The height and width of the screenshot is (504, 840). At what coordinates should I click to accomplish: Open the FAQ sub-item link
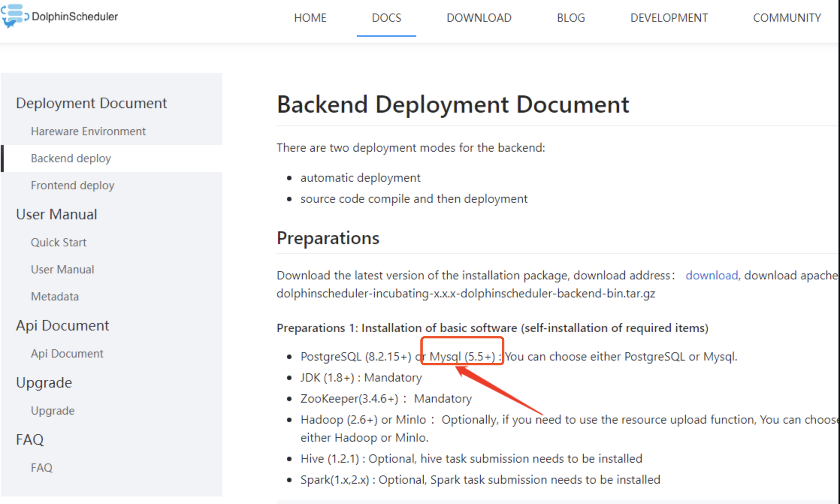[41, 468]
